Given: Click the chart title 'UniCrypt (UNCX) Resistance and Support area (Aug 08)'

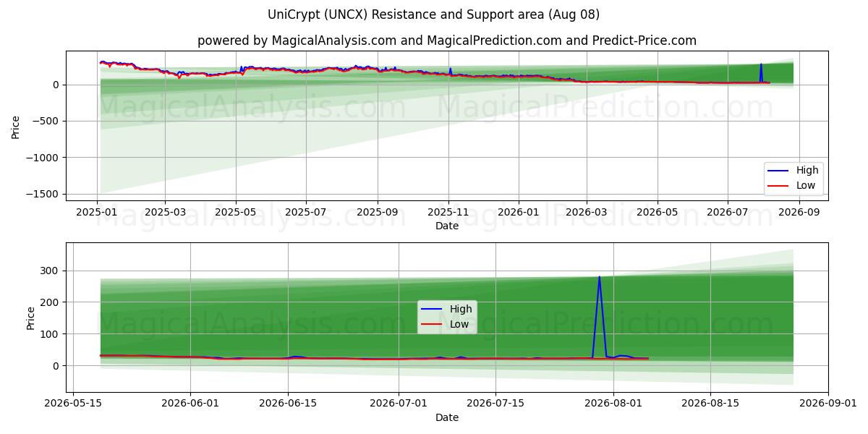Looking at the screenshot, I should point(433,14).
